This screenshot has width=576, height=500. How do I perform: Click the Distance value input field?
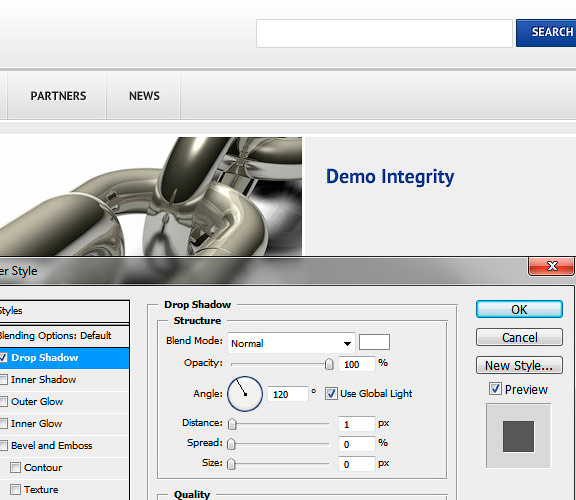point(356,424)
